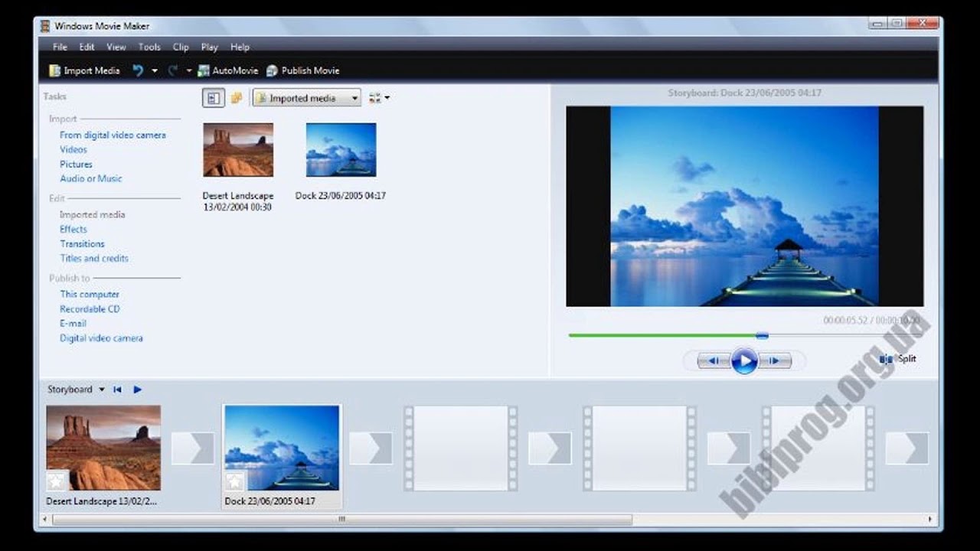The height and width of the screenshot is (551, 980).
Task: Click the Play Storyboard icon
Action: pyautogui.click(x=138, y=390)
